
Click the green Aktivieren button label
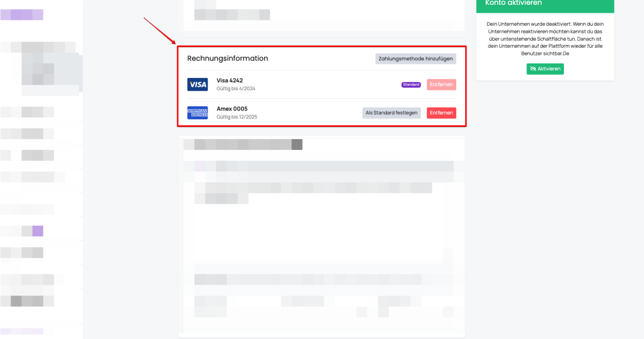click(x=549, y=69)
